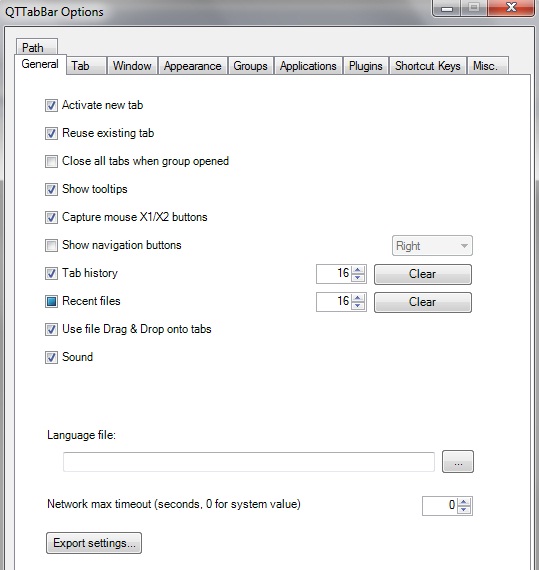Screen dimensions: 539x570
Task: Close the QTTabBar Options window
Action: tap(511, 7)
